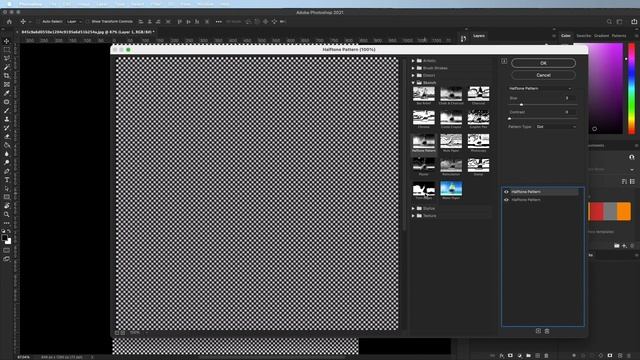640x360 pixels.
Task: Open the Home screen icon in options bar
Action: click(x=9, y=22)
